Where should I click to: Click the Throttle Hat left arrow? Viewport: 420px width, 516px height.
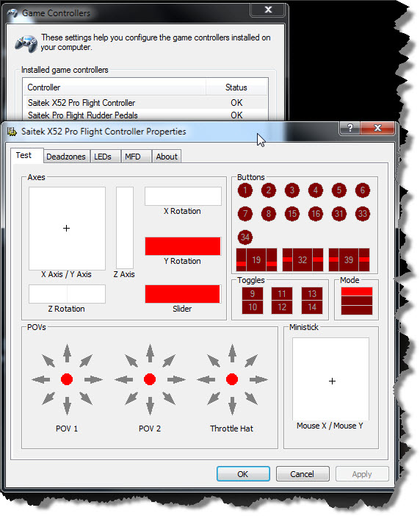click(206, 379)
